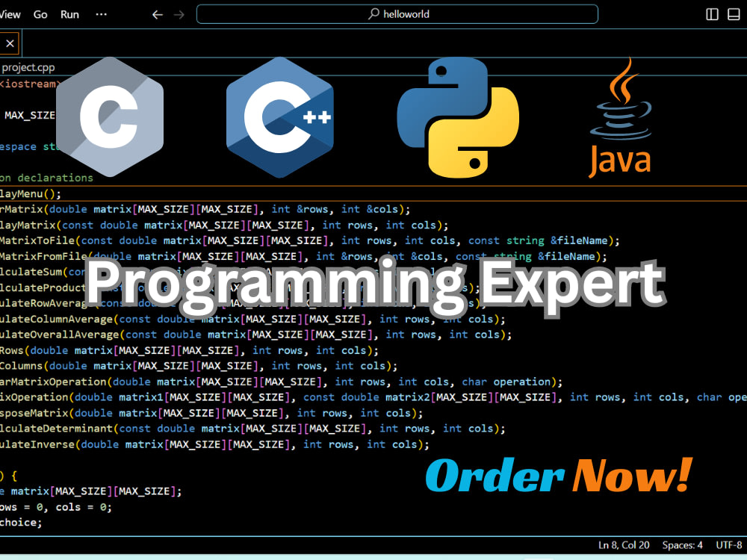Click the 'ows = 0, cols = 0;' line
The image size is (747, 560).
56,507
